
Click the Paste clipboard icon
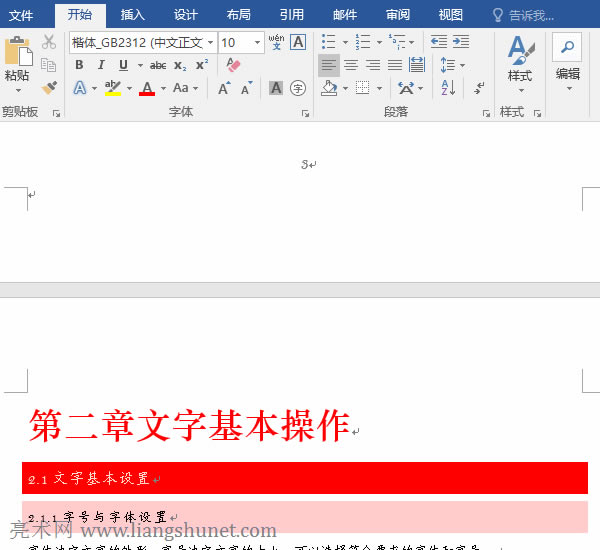[x=18, y=51]
